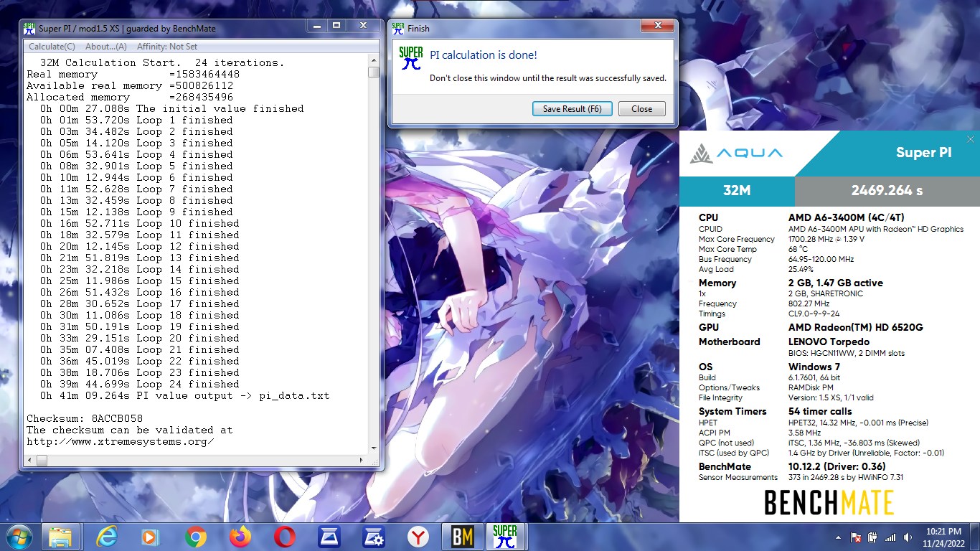Viewport: 980px width, 551px height.
Task: Launch Opera browser from the taskbar
Action: pyautogui.click(x=285, y=537)
